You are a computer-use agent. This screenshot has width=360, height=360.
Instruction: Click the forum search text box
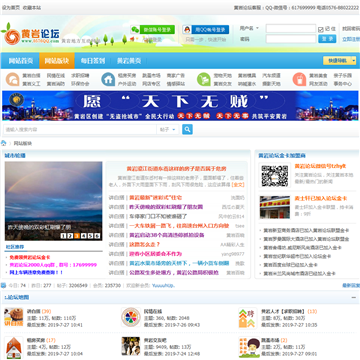(80, 129)
